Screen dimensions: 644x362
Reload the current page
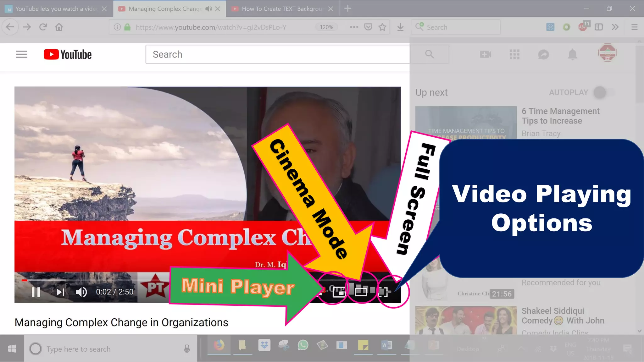[x=43, y=27]
